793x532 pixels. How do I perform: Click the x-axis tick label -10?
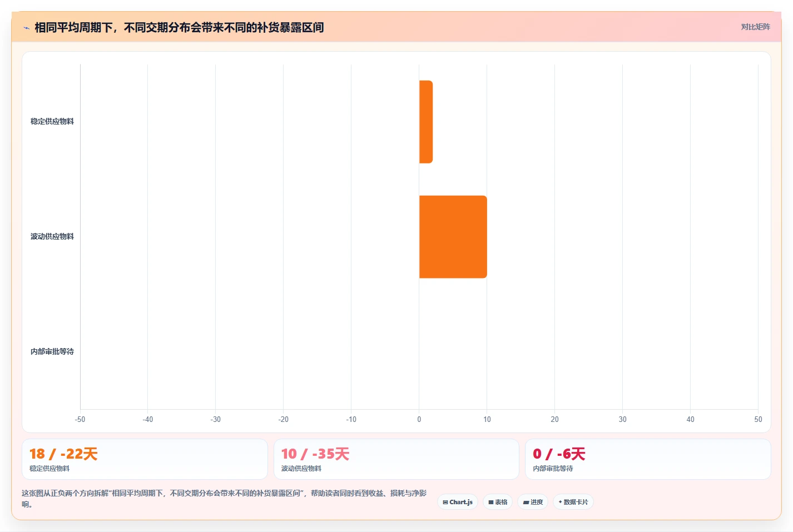(x=351, y=419)
